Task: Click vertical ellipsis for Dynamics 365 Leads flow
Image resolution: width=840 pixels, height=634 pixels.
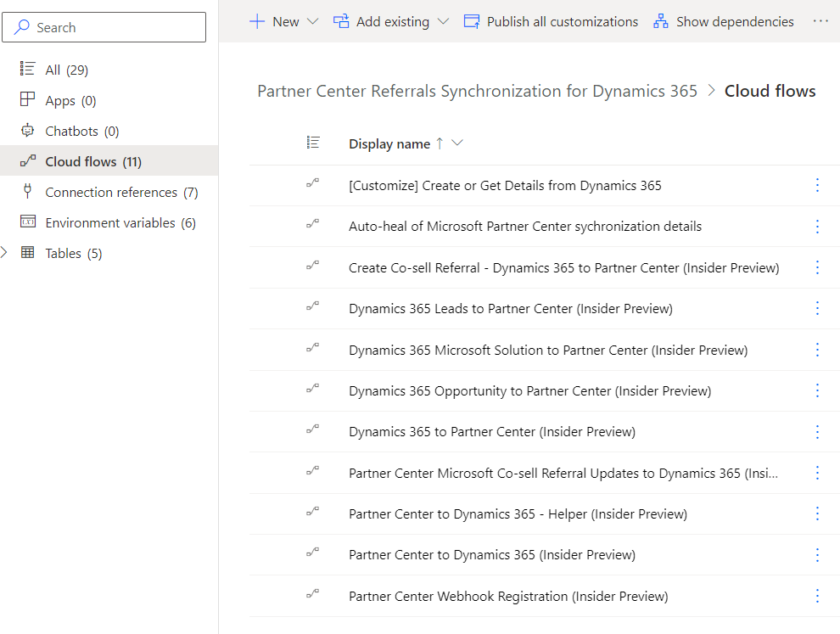Action: pyautogui.click(x=817, y=308)
